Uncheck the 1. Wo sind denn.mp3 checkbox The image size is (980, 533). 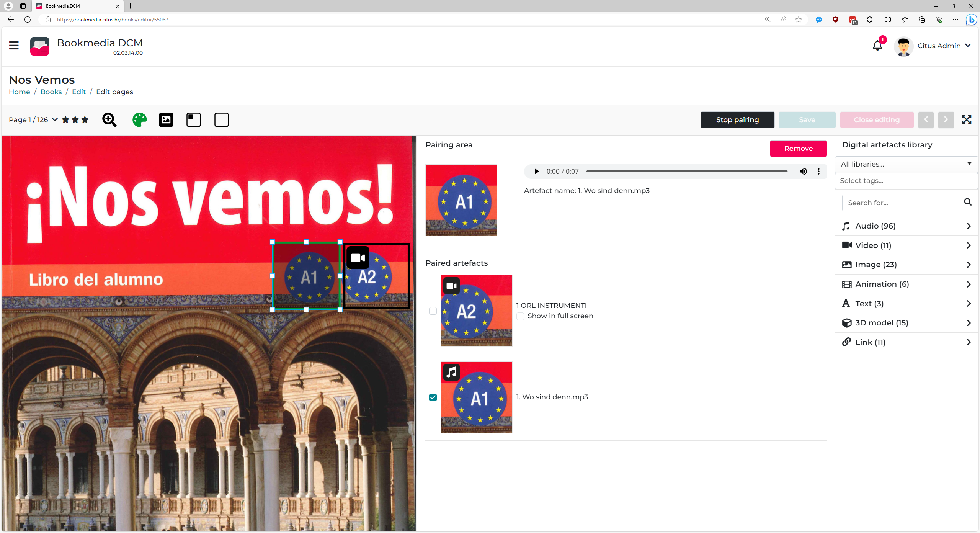[x=433, y=397]
